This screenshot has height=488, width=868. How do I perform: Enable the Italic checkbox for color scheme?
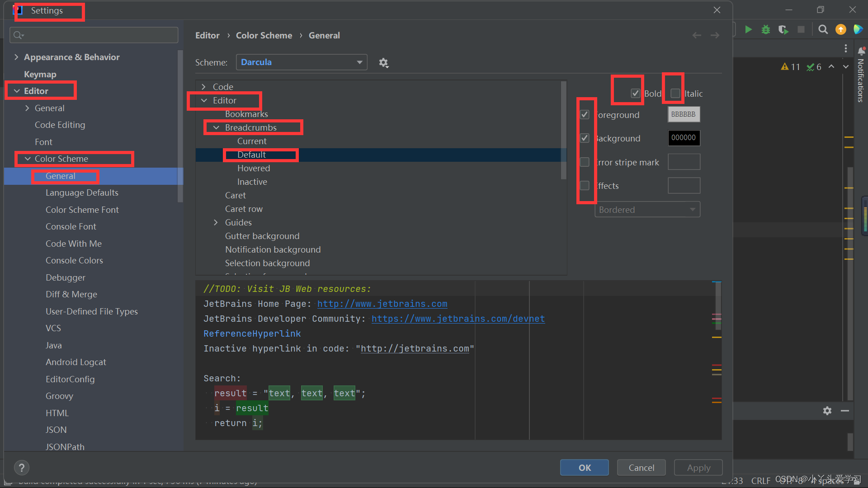(x=673, y=93)
